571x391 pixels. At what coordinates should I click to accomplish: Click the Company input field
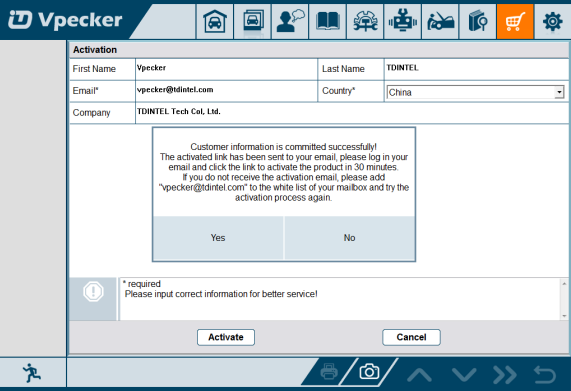[352, 113]
